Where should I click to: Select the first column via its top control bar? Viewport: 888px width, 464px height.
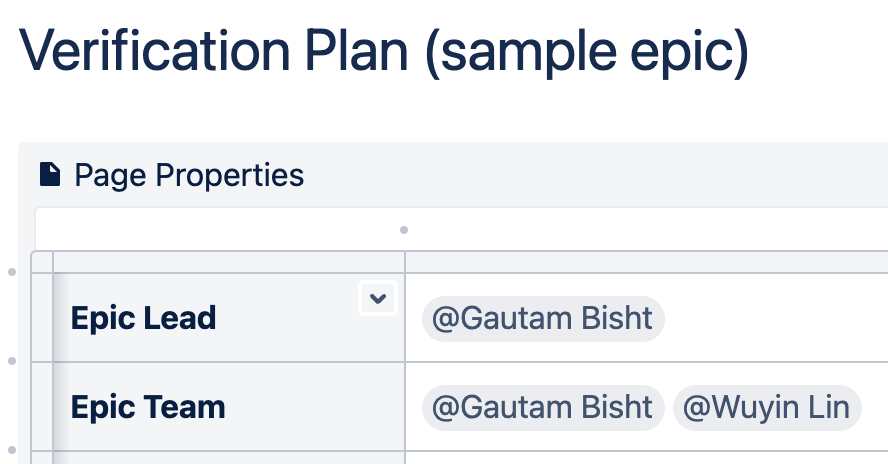[x=229, y=262]
